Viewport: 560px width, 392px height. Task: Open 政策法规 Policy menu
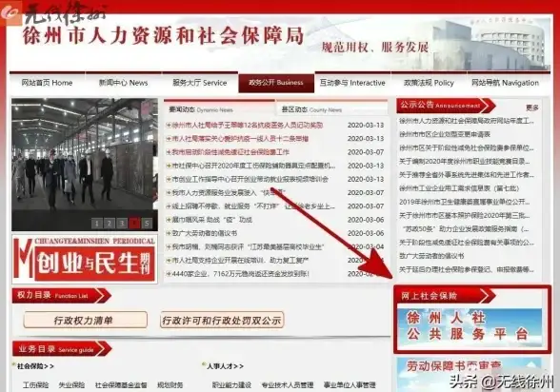(x=429, y=83)
